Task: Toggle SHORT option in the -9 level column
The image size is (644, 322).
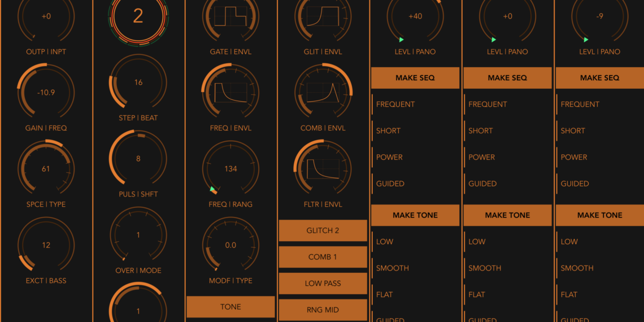Action: [573, 130]
